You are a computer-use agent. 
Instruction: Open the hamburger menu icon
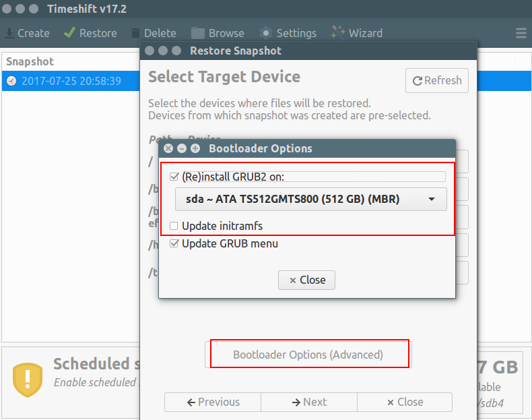point(521,33)
